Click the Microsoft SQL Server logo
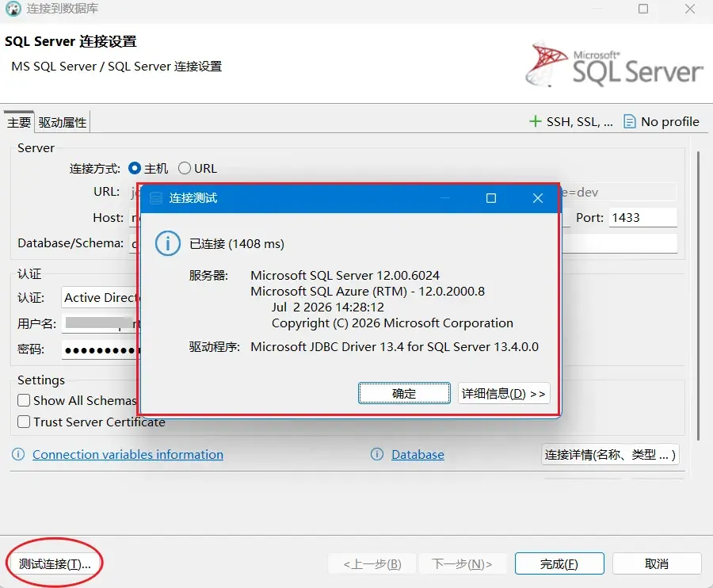This screenshot has height=588, width=713. pos(614,64)
